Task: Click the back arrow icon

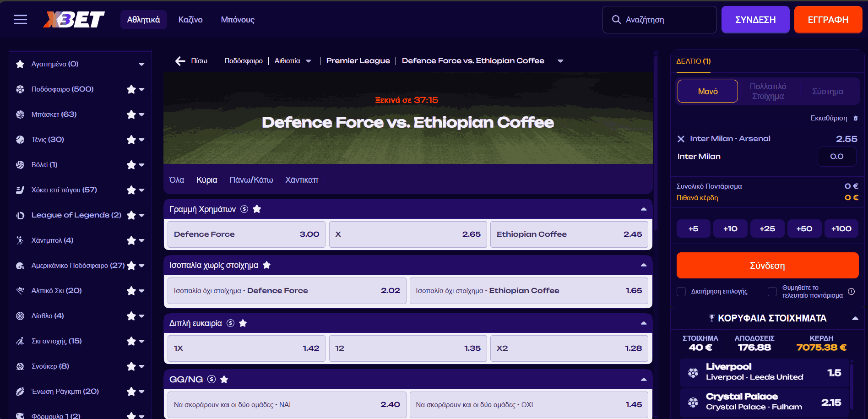Action: point(180,61)
